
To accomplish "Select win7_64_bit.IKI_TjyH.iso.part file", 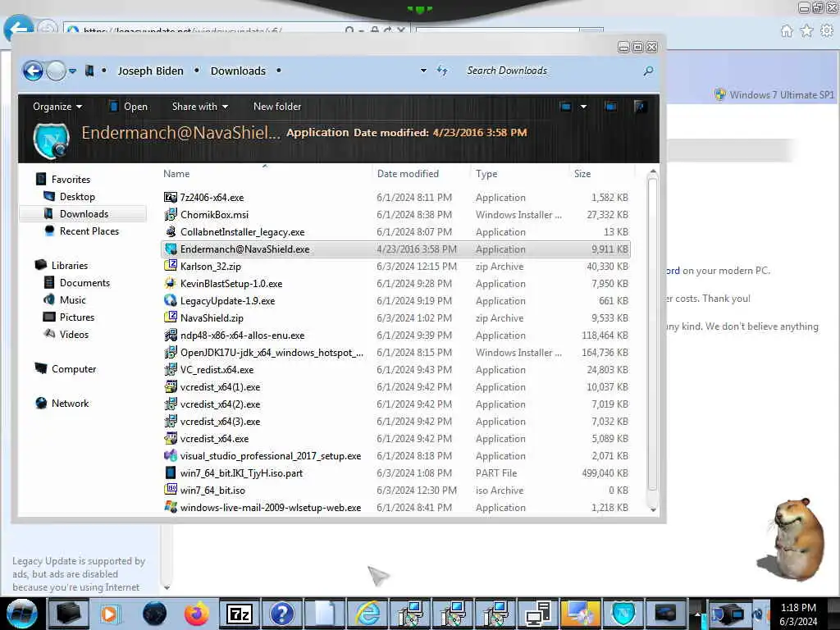I will 395,472.
